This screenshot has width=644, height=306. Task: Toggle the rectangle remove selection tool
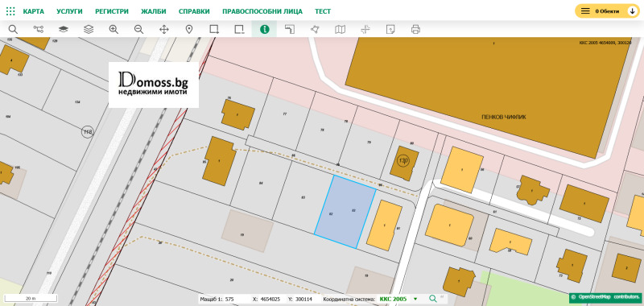coord(239,29)
